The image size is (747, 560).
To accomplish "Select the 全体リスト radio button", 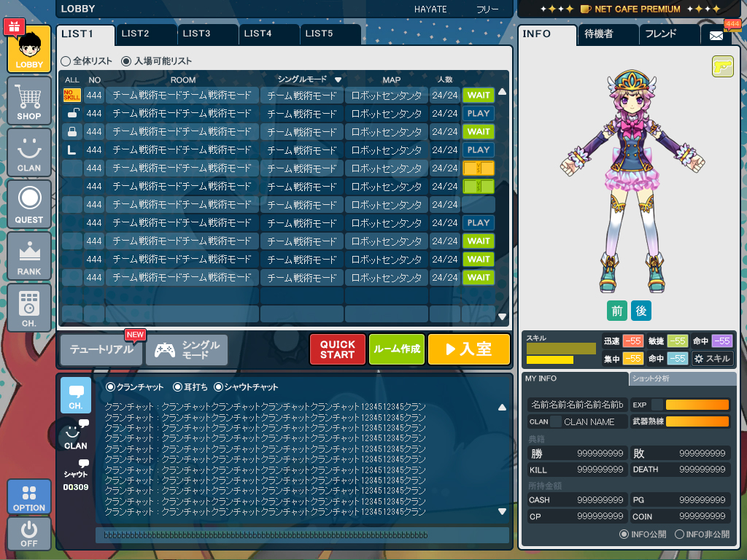I will pyautogui.click(x=66, y=61).
